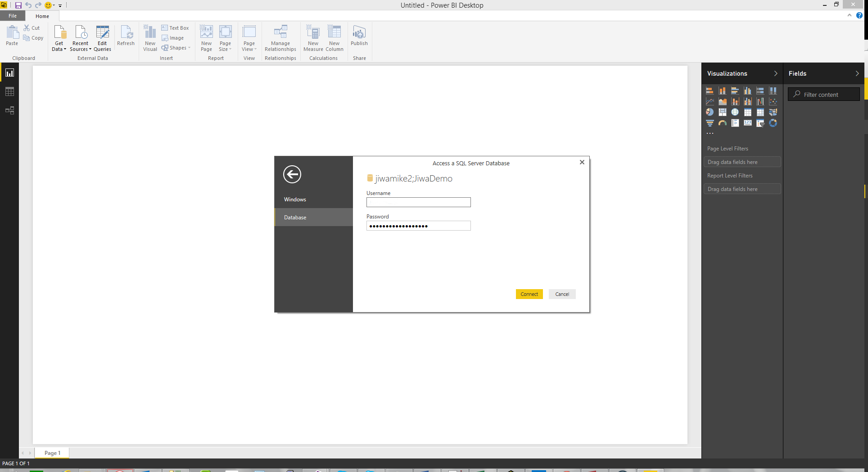Insert a scatter chart visual

click(x=773, y=101)
